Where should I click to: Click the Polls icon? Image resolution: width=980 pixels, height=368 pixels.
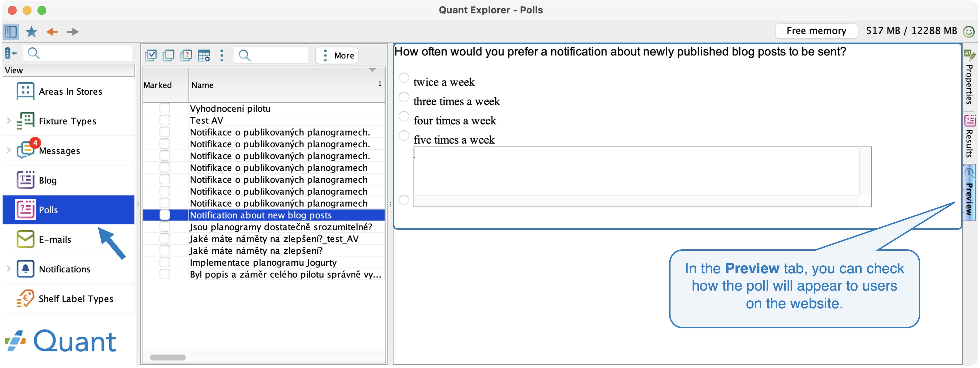(x=25, y=210)
